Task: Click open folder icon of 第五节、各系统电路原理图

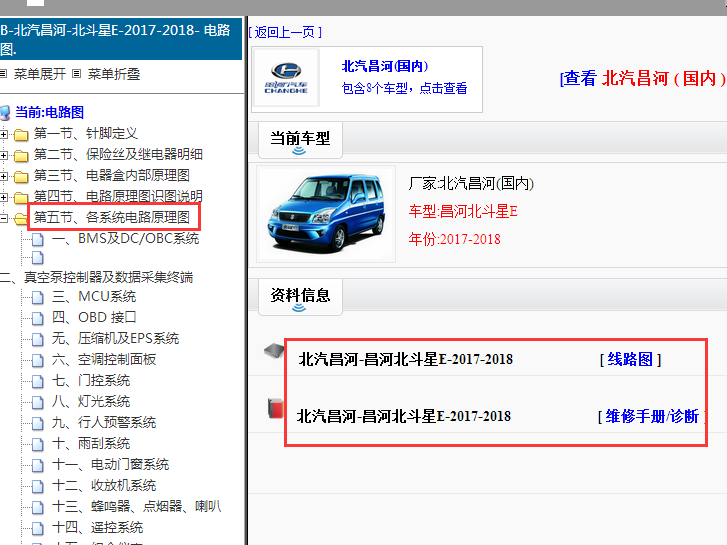Action: click(x=21, y=218)
